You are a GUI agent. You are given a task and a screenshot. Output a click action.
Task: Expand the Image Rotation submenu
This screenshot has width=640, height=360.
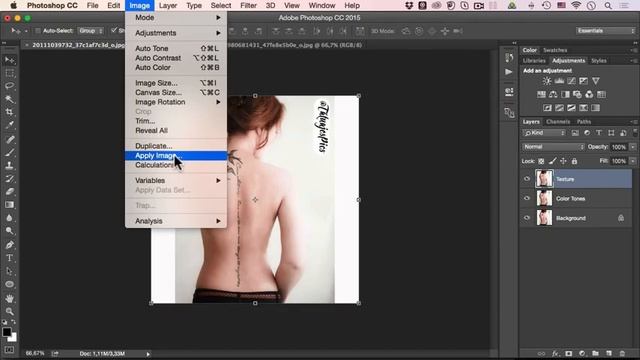[176, 102]
